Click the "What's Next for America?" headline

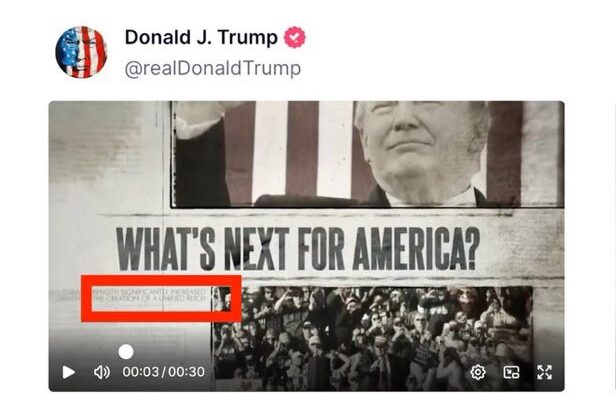point(298,248)
